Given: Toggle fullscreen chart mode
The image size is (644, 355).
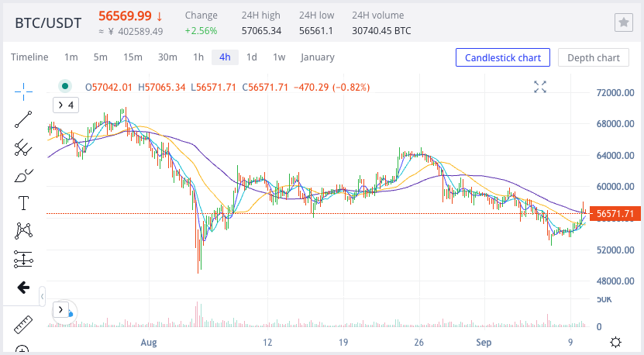Looking at the screenshot, I should 540,87.
